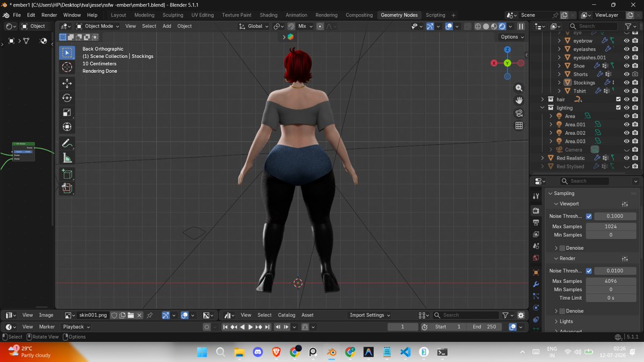Toggle the camera view icon
Viewport: 644px width, 362px height.
pos(519,113)
